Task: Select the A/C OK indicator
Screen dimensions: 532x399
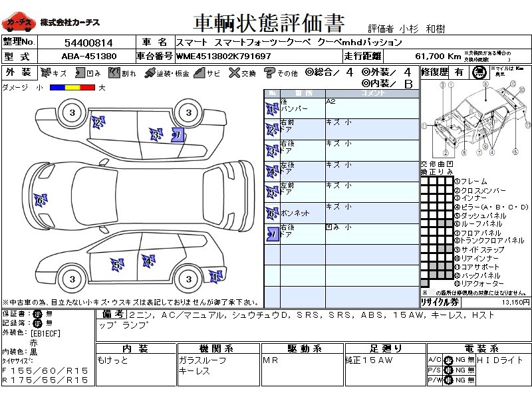Action: [x=448, y=360]
